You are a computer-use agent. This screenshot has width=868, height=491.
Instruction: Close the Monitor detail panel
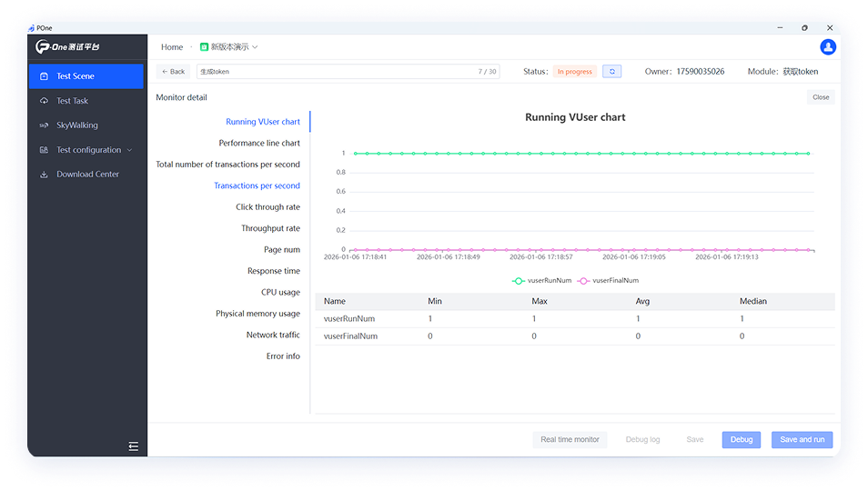(x=820, y=97)
